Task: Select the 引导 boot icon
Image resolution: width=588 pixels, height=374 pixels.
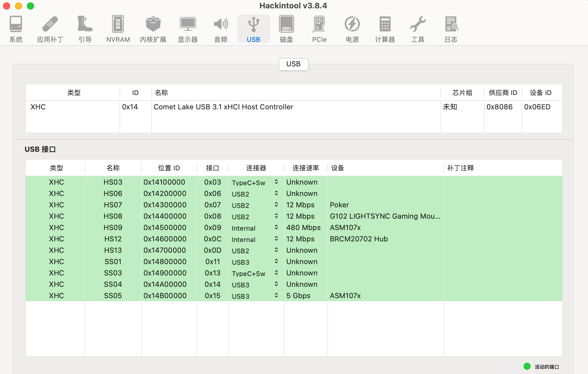Action: click(85, 29)
